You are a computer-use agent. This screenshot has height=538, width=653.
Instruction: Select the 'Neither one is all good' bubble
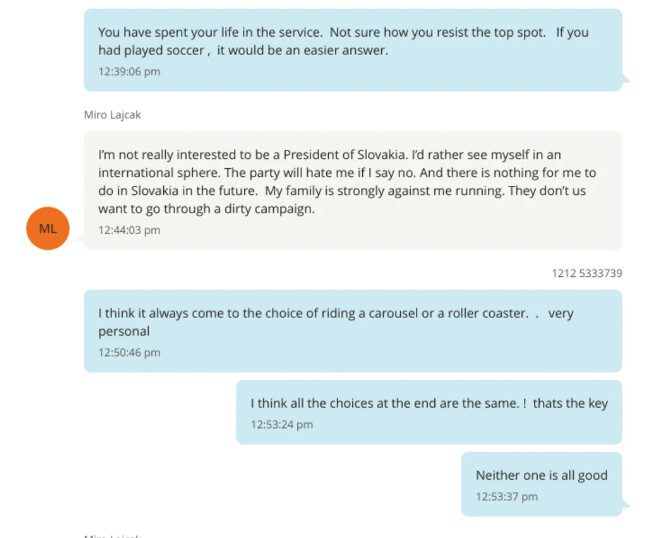(x=541, y=475)
